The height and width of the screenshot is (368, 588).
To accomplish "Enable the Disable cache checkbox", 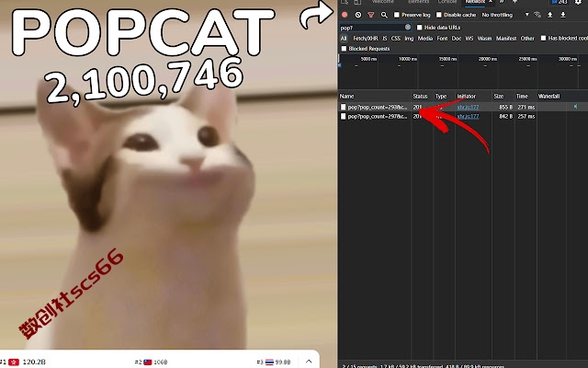I will pos(439,15).
